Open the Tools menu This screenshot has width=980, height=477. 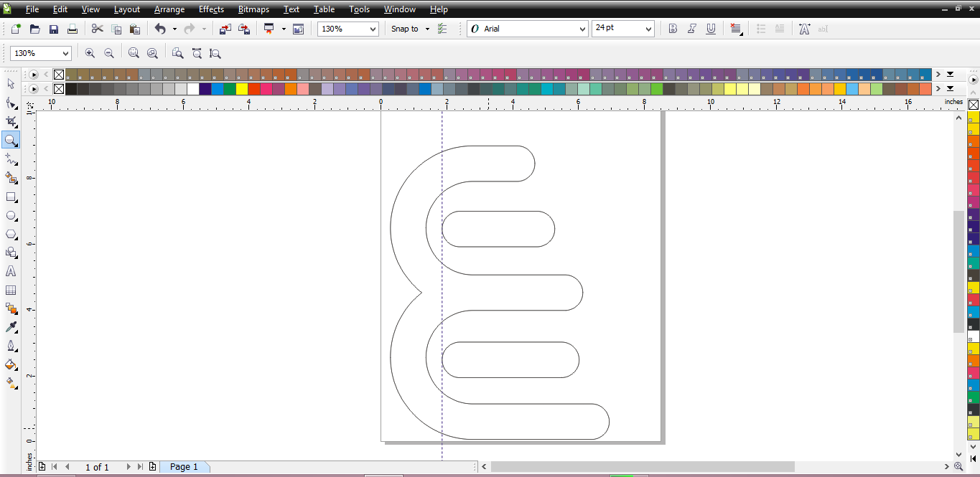(x=360, y=9)
